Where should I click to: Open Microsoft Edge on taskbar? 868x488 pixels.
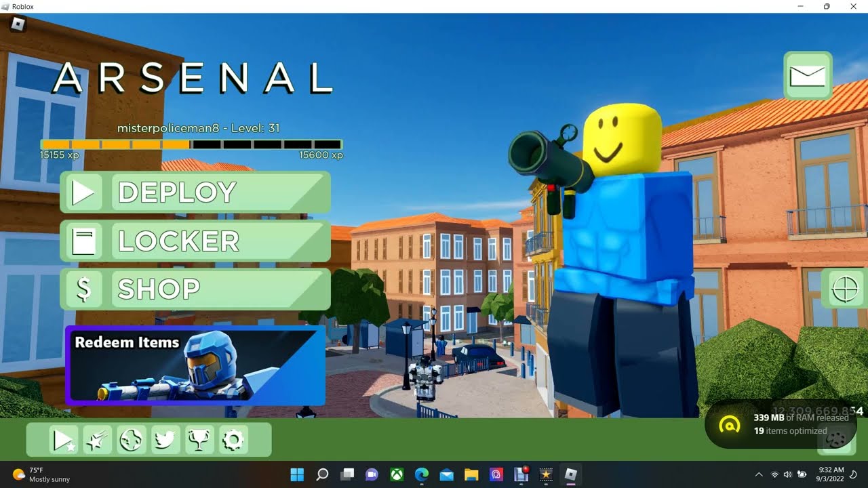(422, 474)
